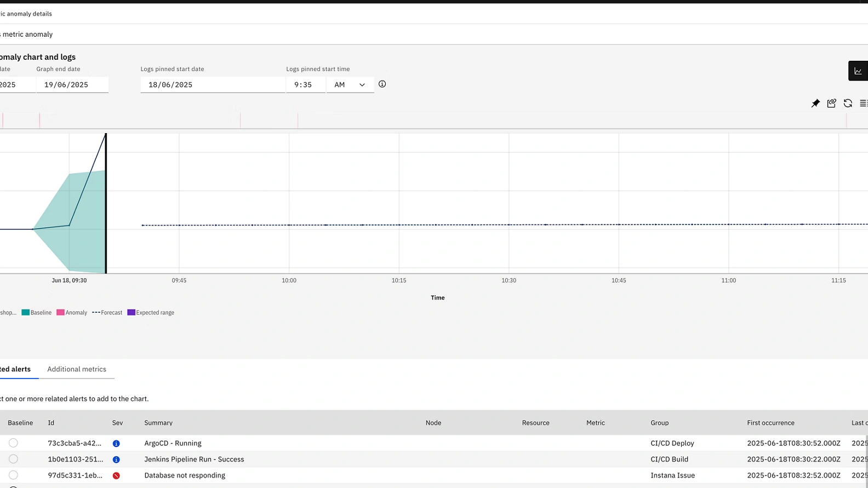The image size is (868, 488).
Task: Click the info severity icon for ArgoCD alert
Action: pyautogui.click(x=116, y=444)
